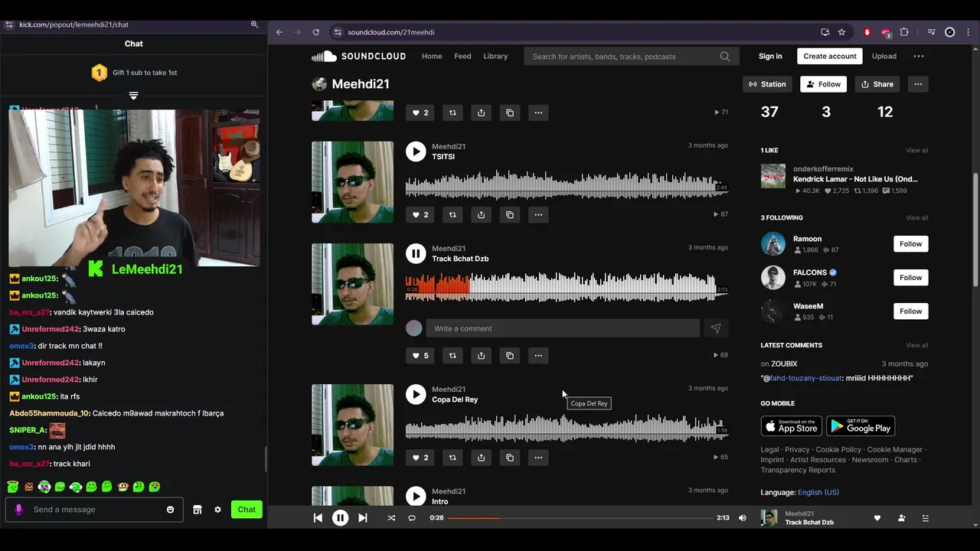Click the Write a comment field
This screenshot has height=551, width=980.
click(x=563, y=328)
